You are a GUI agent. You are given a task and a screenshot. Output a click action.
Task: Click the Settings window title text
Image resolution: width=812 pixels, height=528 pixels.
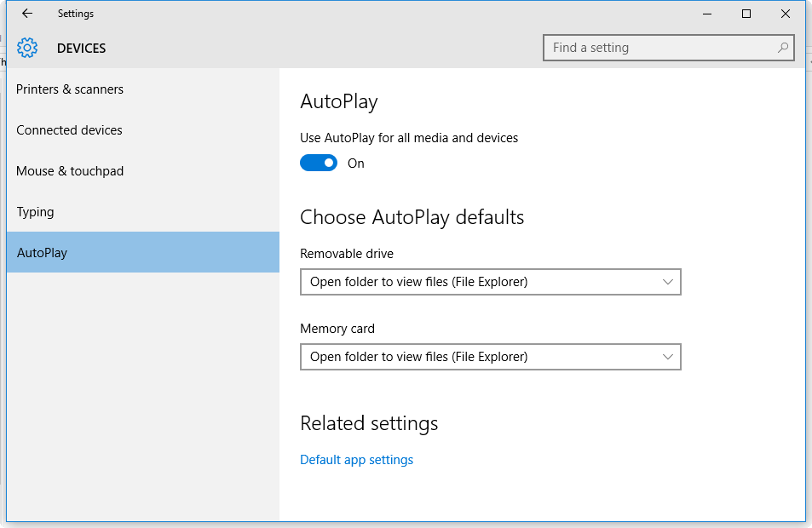coord(76,14)
